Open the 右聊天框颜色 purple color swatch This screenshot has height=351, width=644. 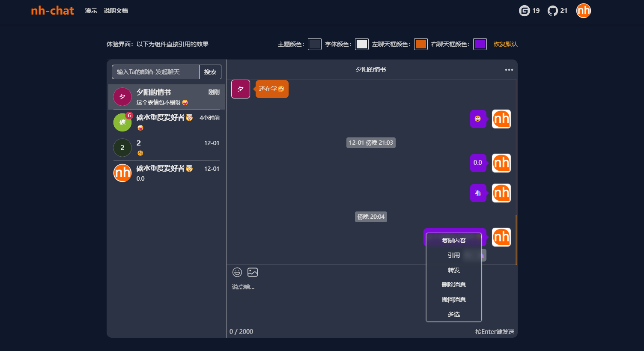[480, 44]
